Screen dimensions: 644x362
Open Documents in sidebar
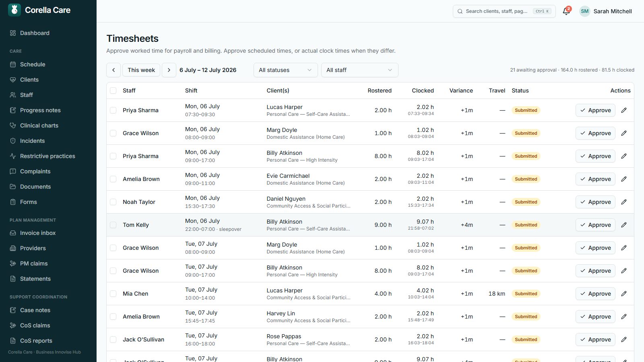point(48,187)
